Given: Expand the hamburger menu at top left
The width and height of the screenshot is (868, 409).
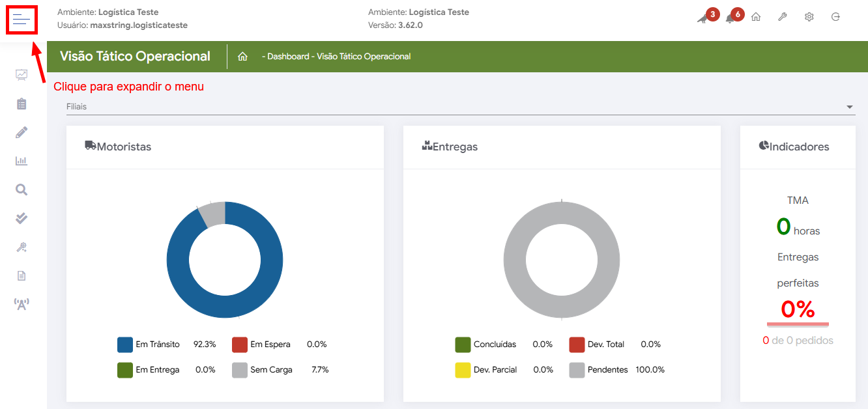Looking at the screenshot, I should coord(22,20).
